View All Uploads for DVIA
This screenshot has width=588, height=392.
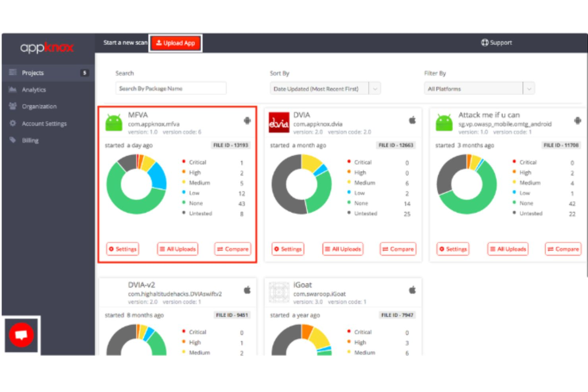343,249
